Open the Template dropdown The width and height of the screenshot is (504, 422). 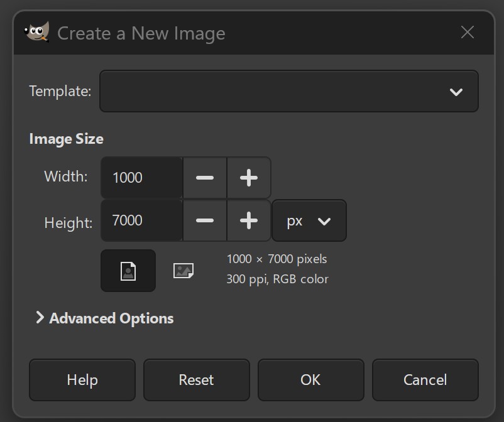click(289, 92)
